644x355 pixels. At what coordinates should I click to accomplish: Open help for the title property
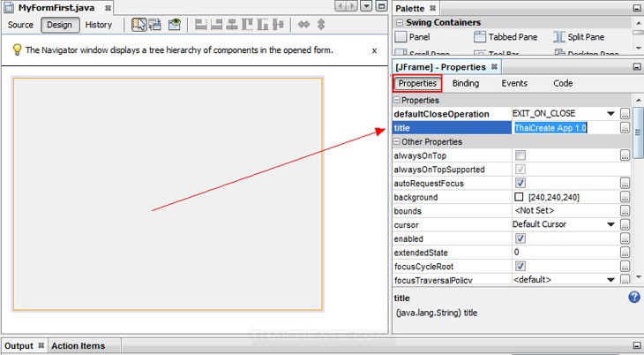[634, 297]
